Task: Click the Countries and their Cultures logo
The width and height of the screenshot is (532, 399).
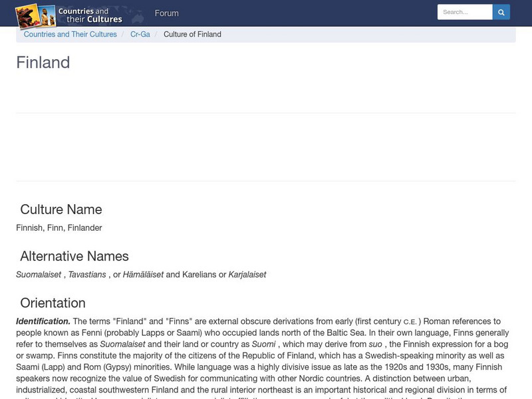Action: click(x=69, y=15)
